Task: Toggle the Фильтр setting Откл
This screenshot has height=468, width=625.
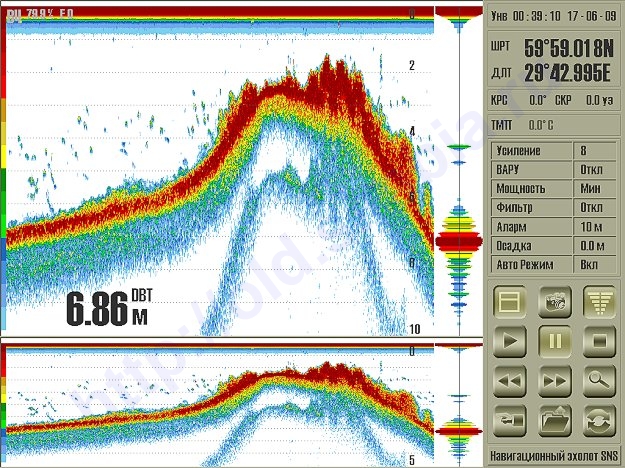Action: 596,207
